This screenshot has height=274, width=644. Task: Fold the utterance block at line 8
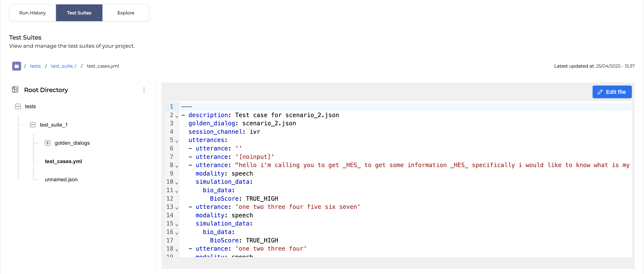[177, 166]
